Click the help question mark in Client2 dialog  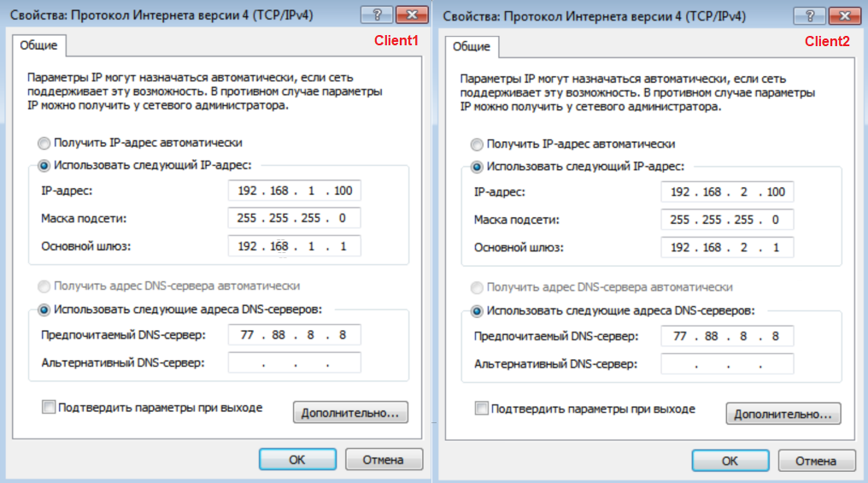[810, 15]
